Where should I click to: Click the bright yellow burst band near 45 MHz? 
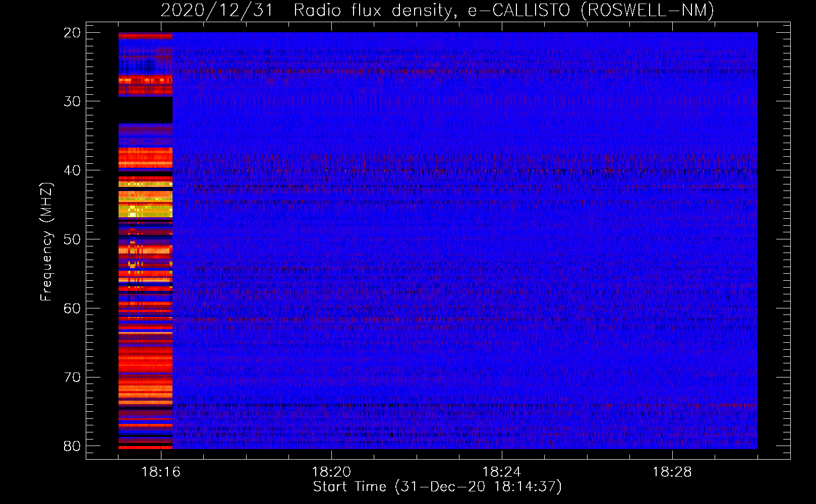(145, 210)
